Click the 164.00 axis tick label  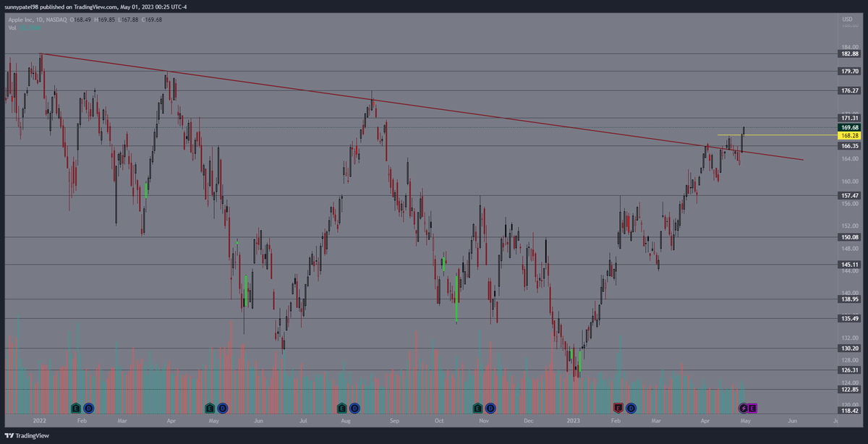[x=849, y=158]
